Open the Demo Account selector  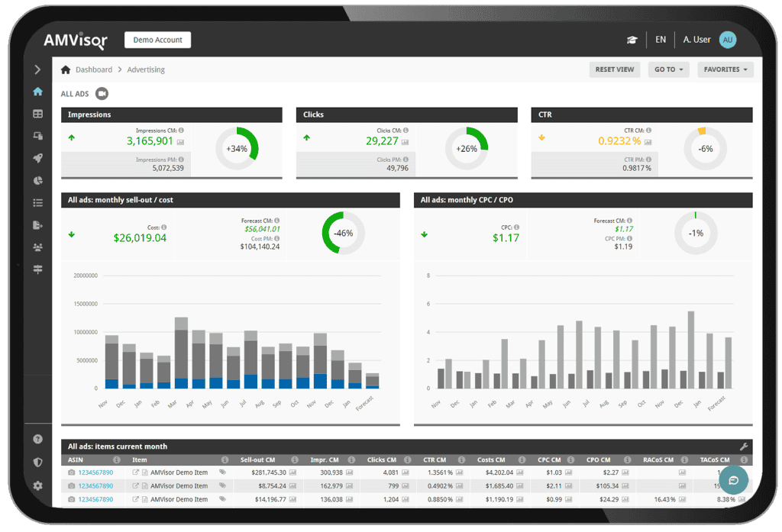pos(157,39)
